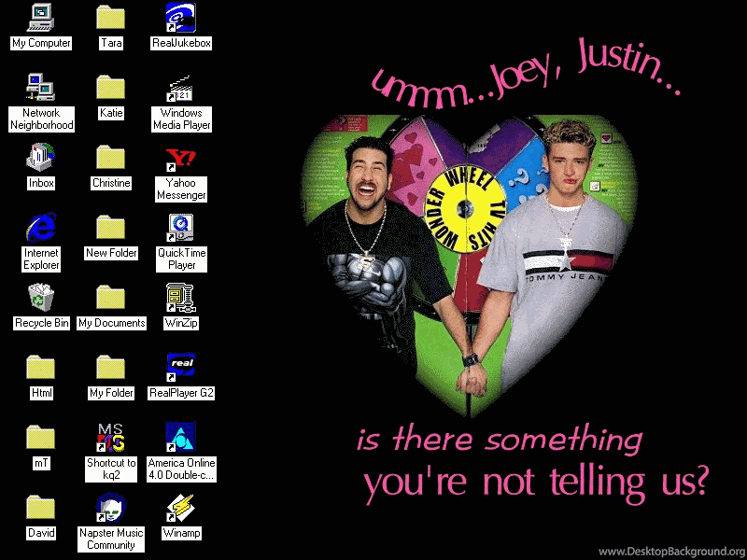Click the RealJukebox shortcut icon
This screenshot has height=560, width=747.
pos(180,18)
